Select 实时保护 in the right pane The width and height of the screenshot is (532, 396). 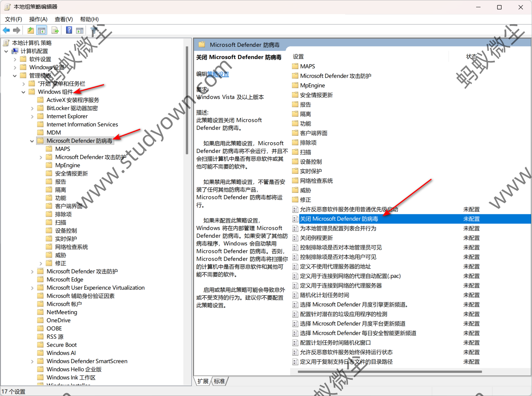pos(310,171)
